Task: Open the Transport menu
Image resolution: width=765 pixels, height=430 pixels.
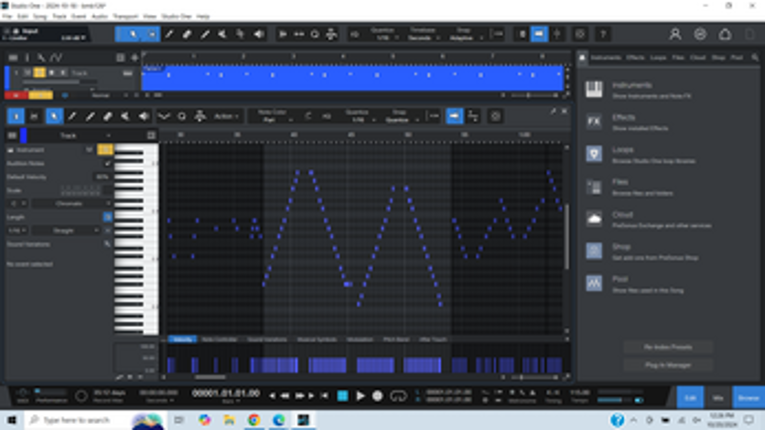Action: tap(125, 16)
